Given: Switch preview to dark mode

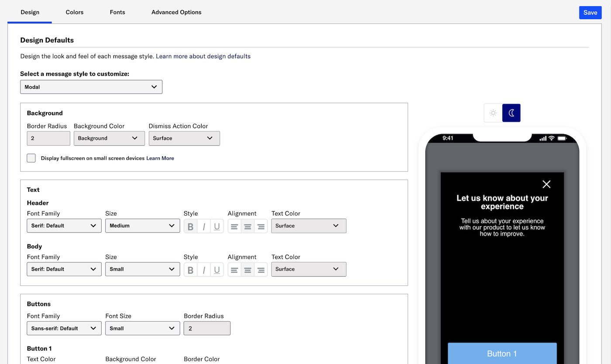Looking at the screenshot, I should pos(511,113).
